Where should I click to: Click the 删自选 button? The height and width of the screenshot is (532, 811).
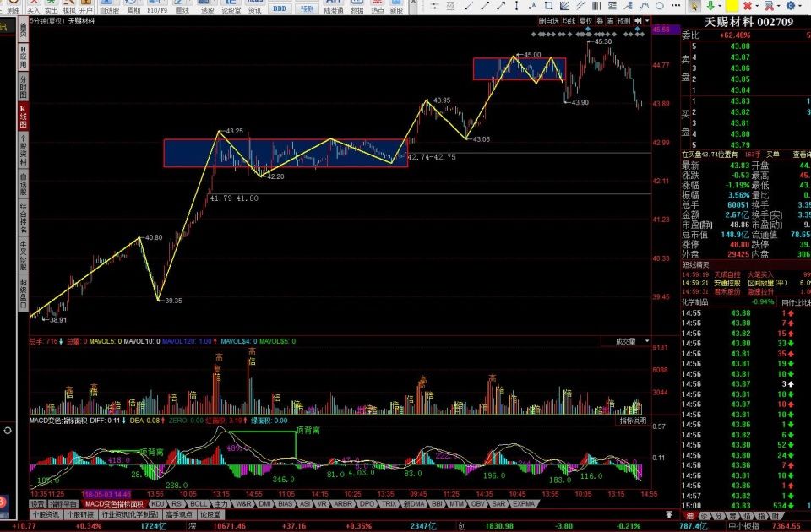(548, 20)
